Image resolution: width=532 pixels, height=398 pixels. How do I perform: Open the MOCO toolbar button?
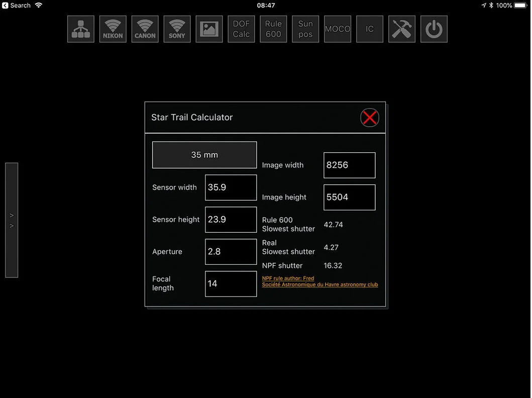click(337, 29)
